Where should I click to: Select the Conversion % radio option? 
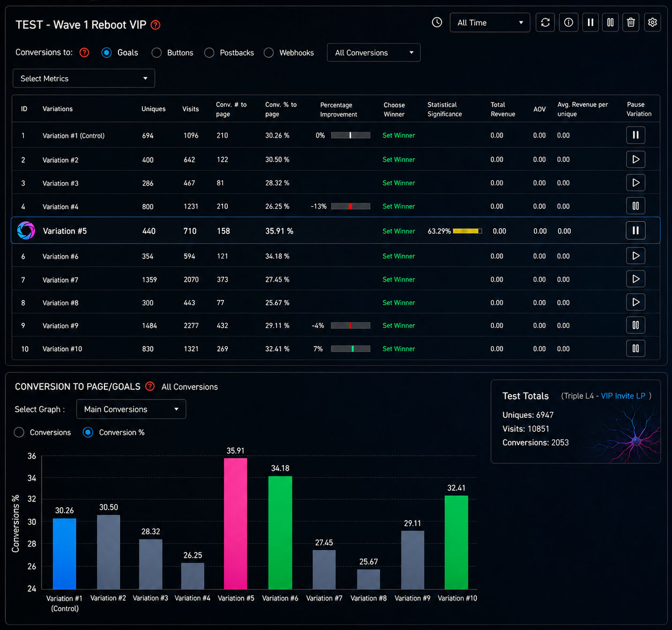tap(88, 432)
